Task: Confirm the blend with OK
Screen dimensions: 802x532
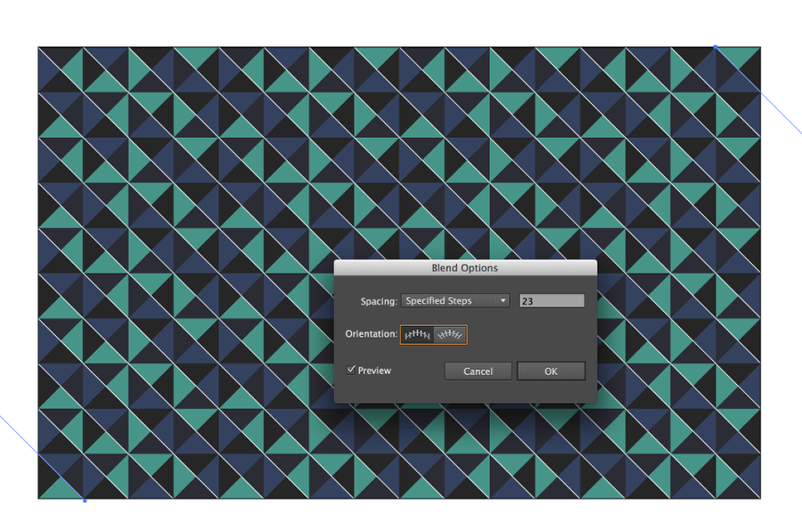Action: pos(551,372)
